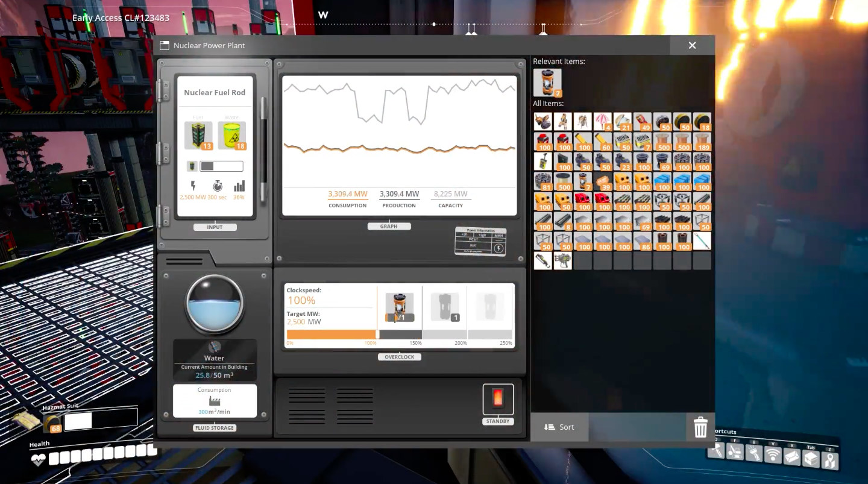Click the scanner shortcut icon V
The height and width of the screenshot is (484, 868).
click(x=773, y=455)
